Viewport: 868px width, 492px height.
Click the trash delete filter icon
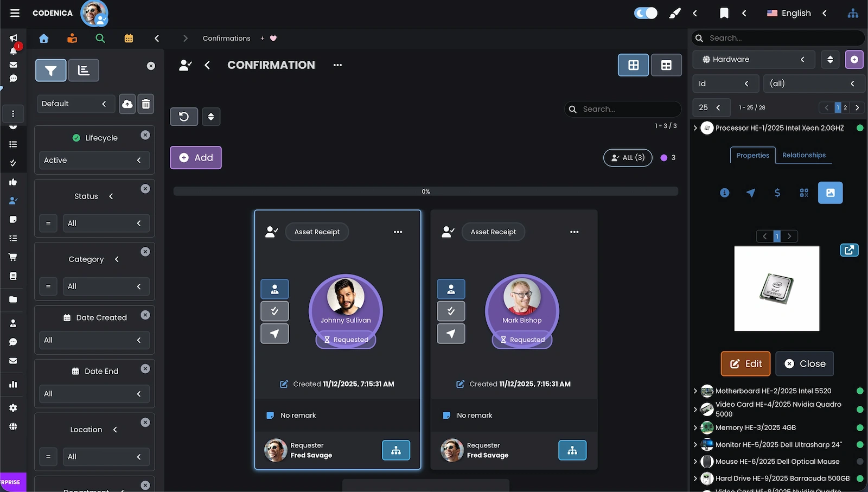(146, 104)
